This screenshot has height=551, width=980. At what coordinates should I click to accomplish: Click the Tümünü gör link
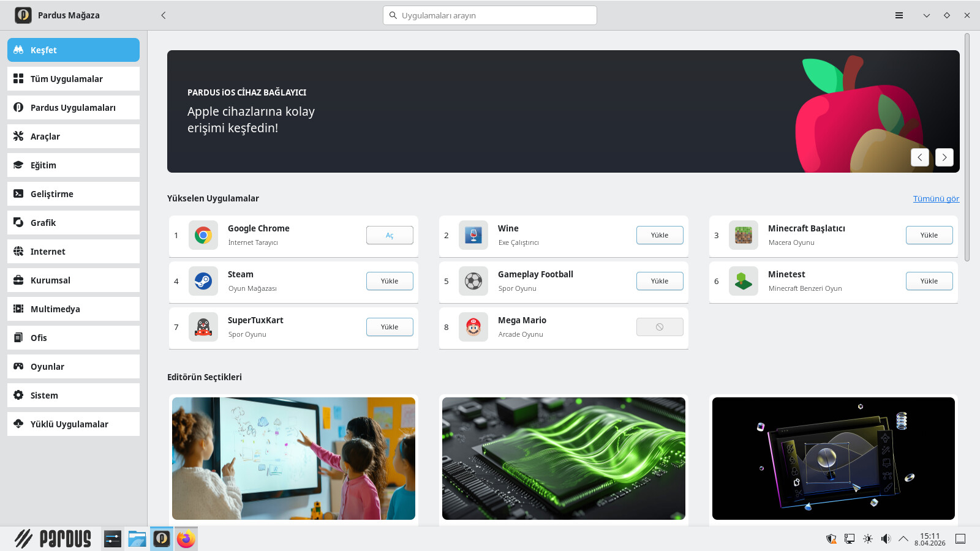(936, 198)
